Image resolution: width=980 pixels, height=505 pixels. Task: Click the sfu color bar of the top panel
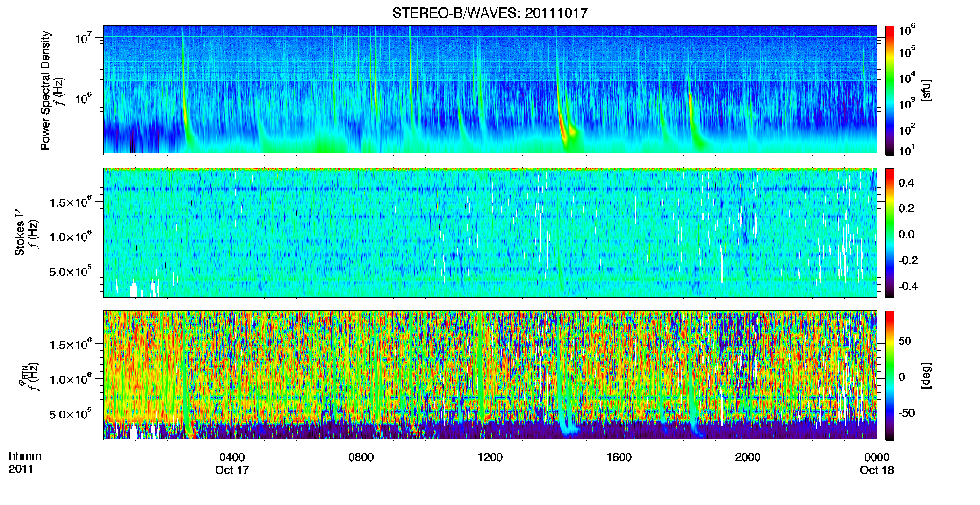click(x=890, y=90)
